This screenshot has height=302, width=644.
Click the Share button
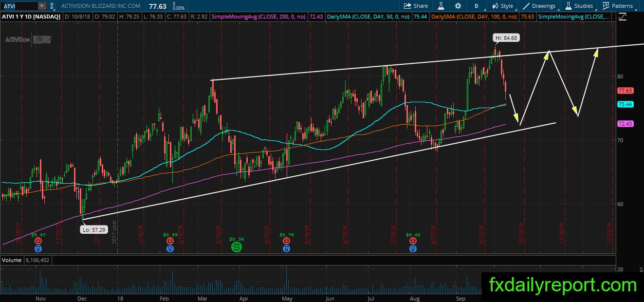coord(416,6)
